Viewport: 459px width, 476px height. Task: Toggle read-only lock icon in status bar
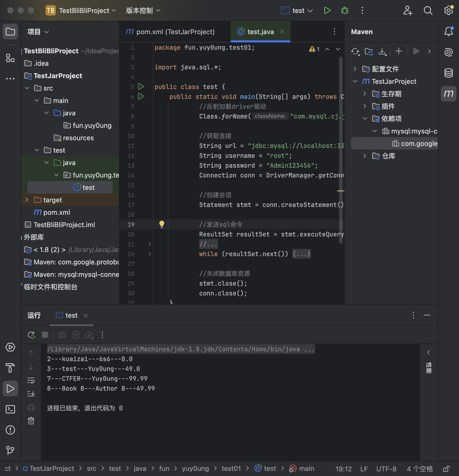coord(446,469)
